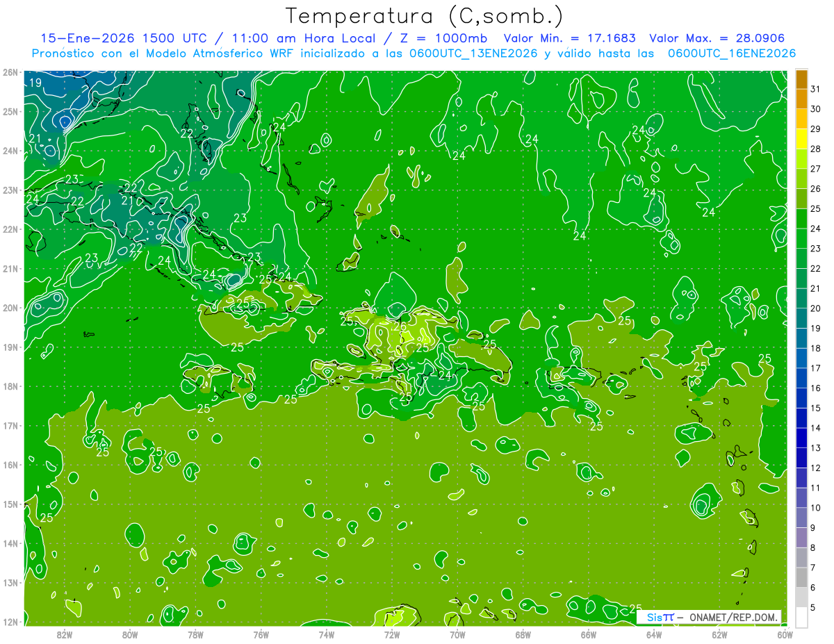This screenshot has height=644, width=834.
Task: Click the '70W' longitude axis label
Action: (457, 634)
